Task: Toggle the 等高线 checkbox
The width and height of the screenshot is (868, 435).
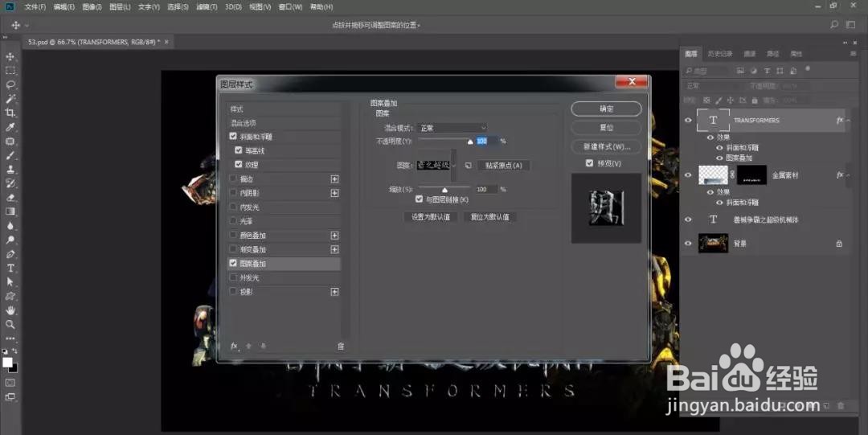Action: [239, 150]
